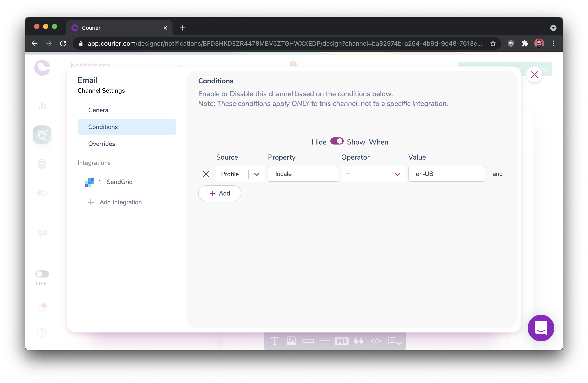Screen dimensions: 588x383
Task: Switch to the Overrides settings tab
Action: tap(102, 144)
